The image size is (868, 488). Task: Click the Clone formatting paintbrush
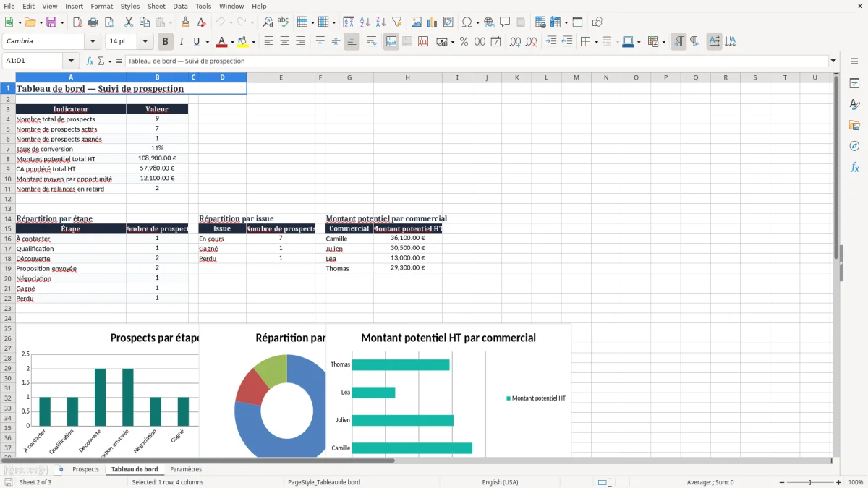(x=185, y=22)
